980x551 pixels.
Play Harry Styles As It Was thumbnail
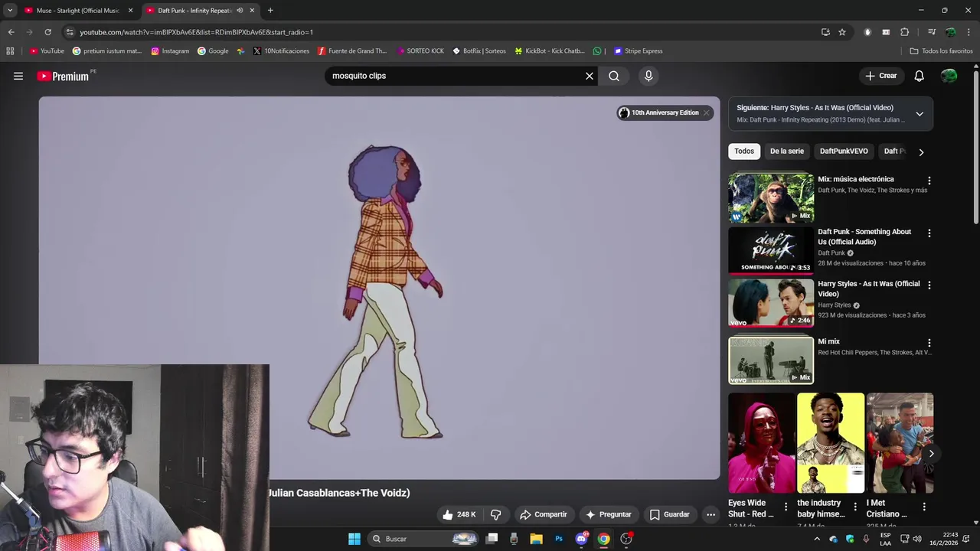coord(771,302)
